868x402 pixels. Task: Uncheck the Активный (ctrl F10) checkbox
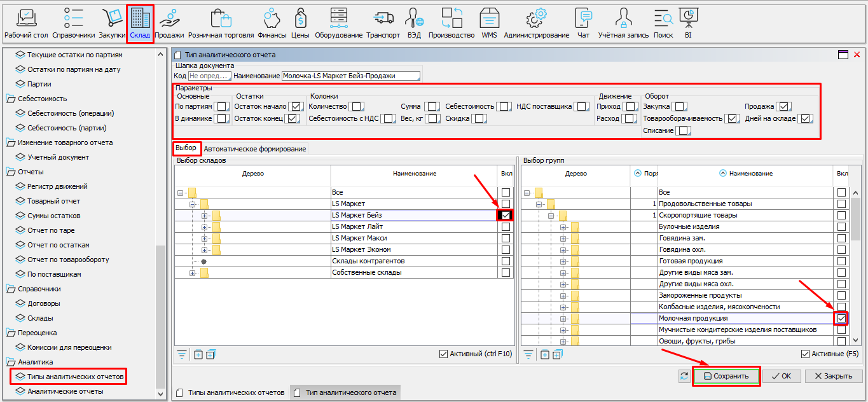pyautogui.click(x=444, y=354)
